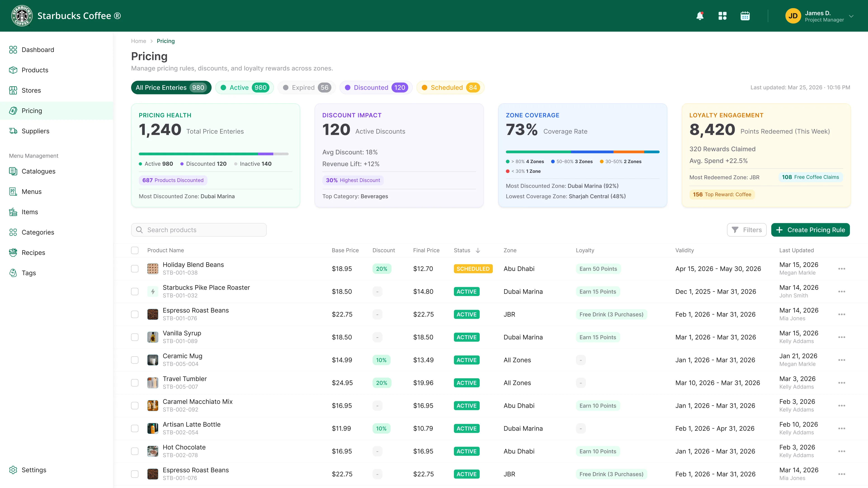Viewport: 868px width, 488px height.
Task: Click the Tags sidebar icon
Action: click(13, 273)
